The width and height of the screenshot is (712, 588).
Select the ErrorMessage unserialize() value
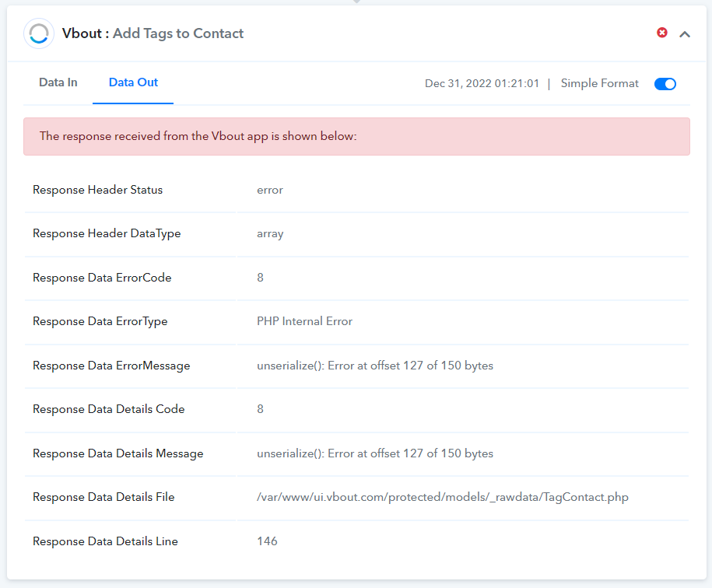click(x=375, y=366)
